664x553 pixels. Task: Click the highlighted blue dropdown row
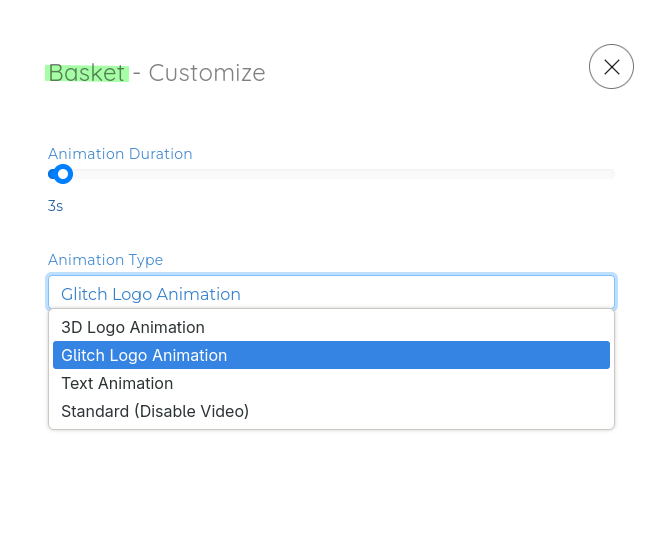tap(331, 355)
